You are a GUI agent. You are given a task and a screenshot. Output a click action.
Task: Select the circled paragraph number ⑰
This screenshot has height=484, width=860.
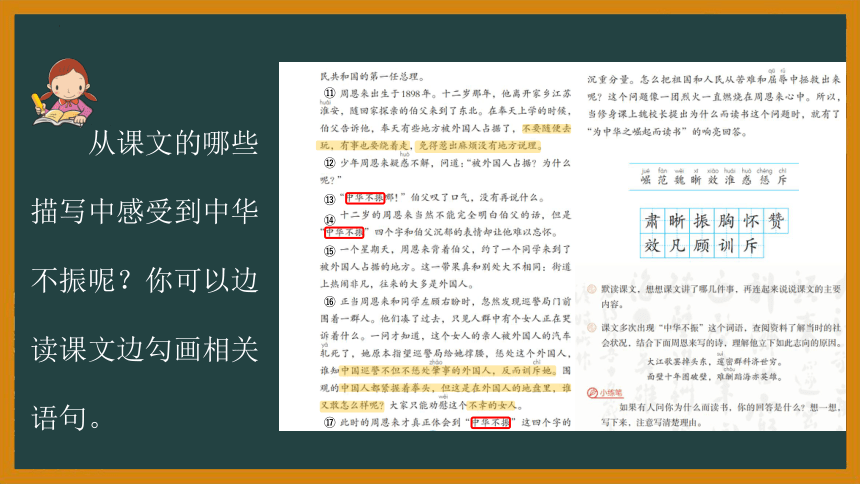(x=329, y=423)
